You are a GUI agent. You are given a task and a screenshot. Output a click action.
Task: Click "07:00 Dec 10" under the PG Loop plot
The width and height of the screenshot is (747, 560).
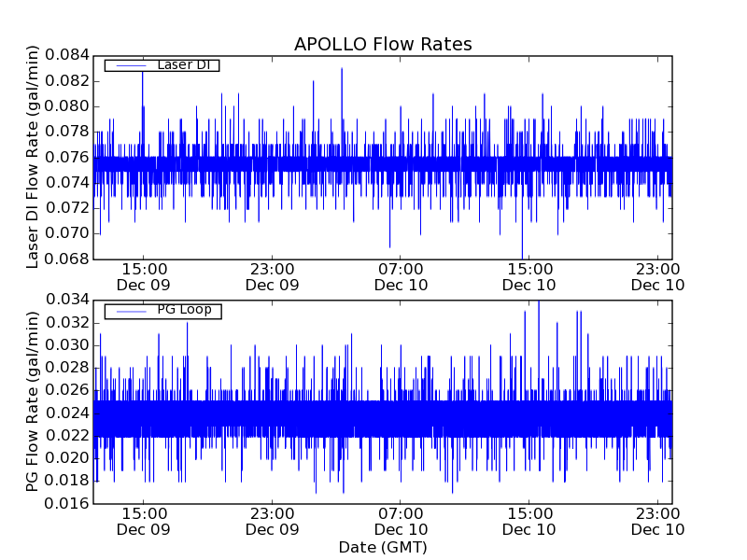pos(401,522)
